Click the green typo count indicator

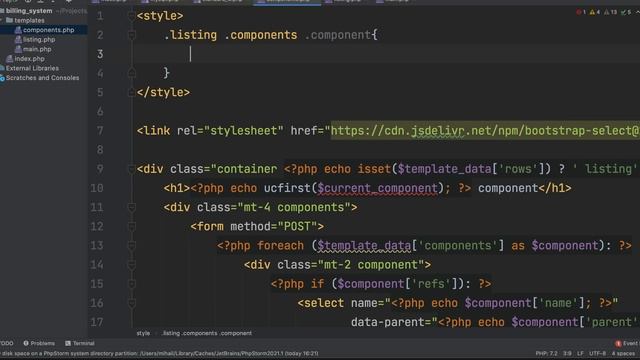[626, 12]
